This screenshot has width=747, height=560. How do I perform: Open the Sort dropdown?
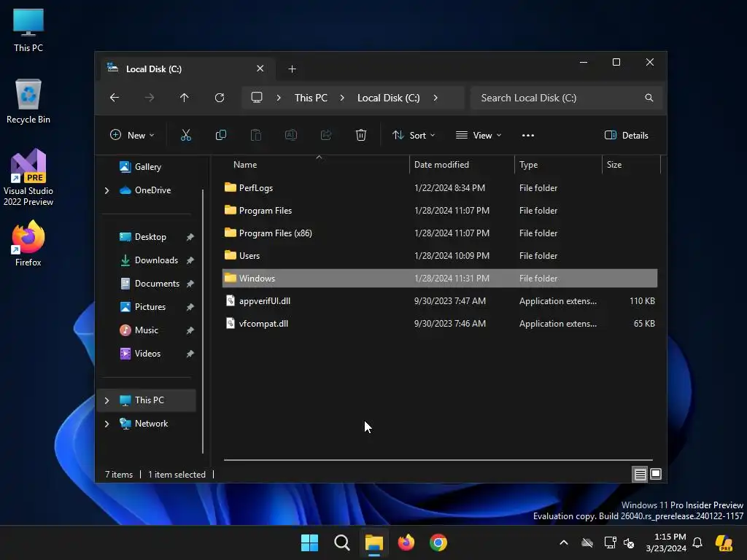[x=414, y=135]
